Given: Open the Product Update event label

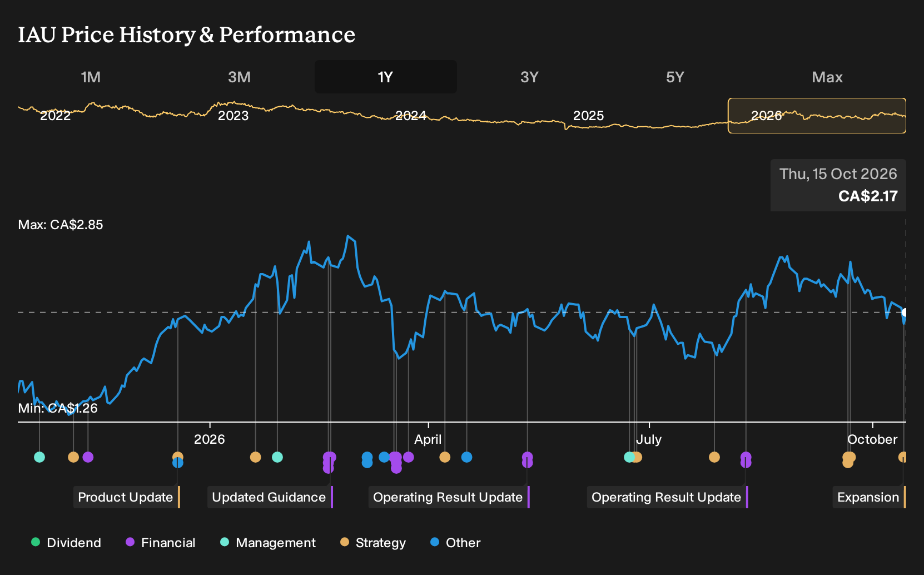Looking at the screenshot, I should (126, 497).
